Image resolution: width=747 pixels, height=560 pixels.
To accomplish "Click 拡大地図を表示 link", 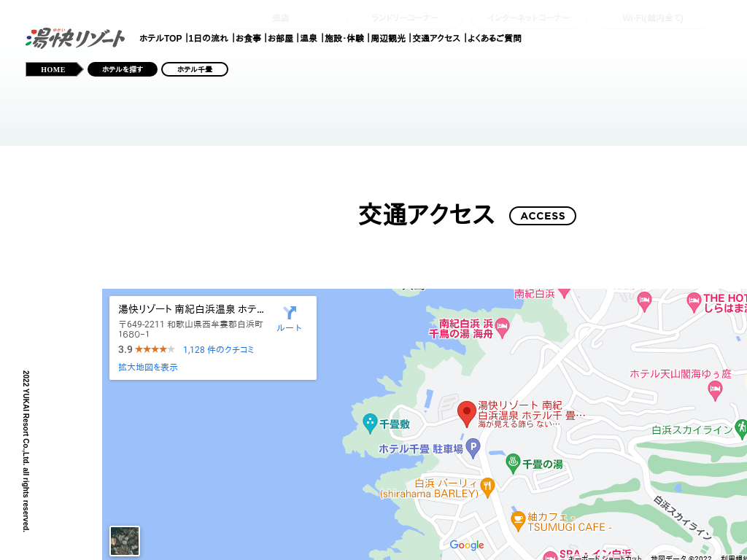I will click(x=148, y=367).
